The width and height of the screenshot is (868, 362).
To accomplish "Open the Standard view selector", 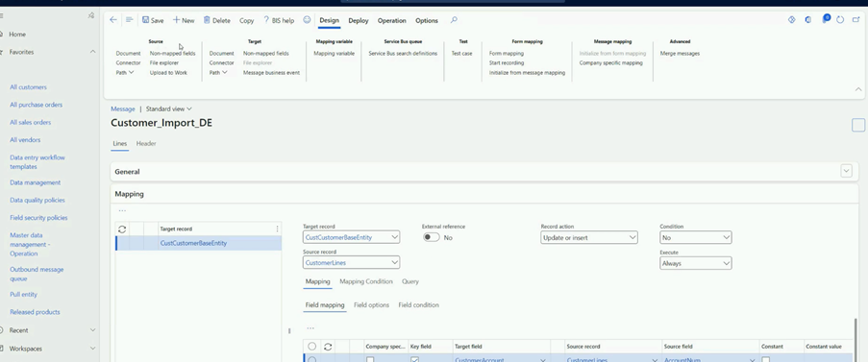I will 169,109.
